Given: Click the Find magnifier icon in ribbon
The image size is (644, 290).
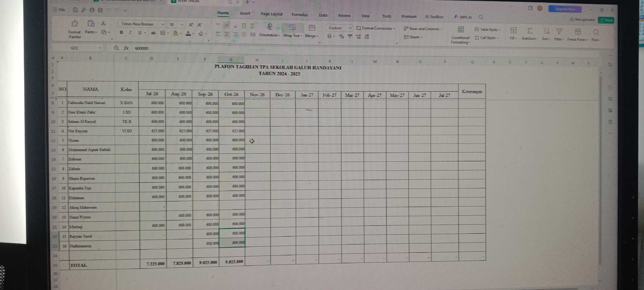Looking at the screenshot, I should (596, 32).
